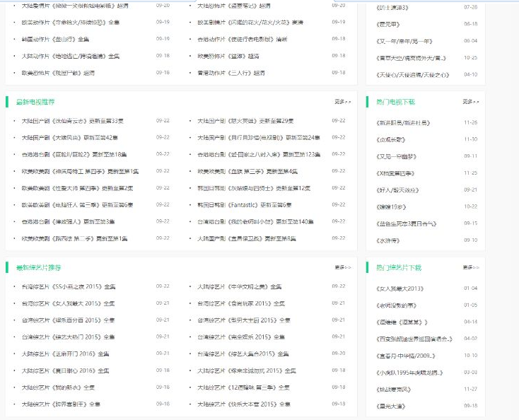Open 大陆综艺片《芝麻开门 2016》全集
The height and width of the screenshot is (420, 519).
click(66, 354)
